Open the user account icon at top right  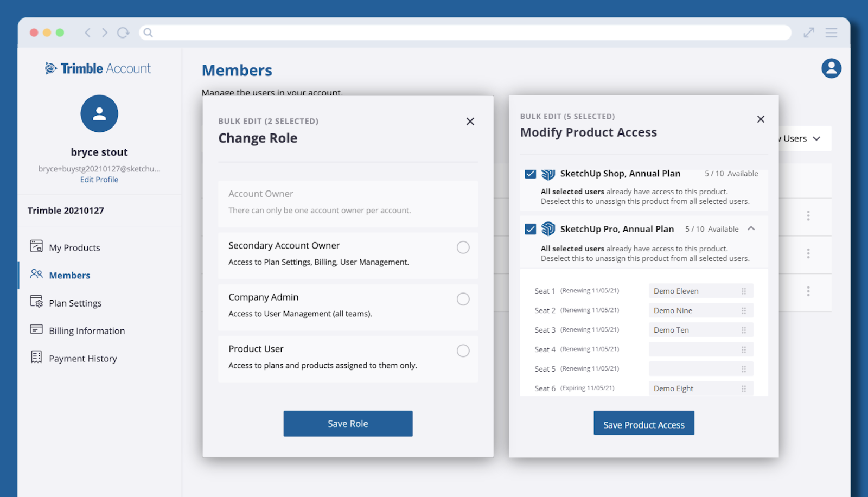tap(831, 68)
